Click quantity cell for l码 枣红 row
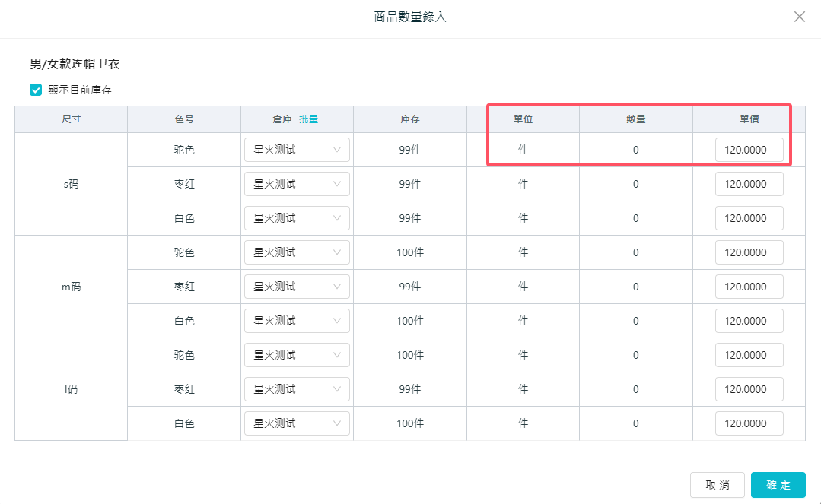This screenshot has width=821, height=504. pyautogui.click(x=635, y=389)
